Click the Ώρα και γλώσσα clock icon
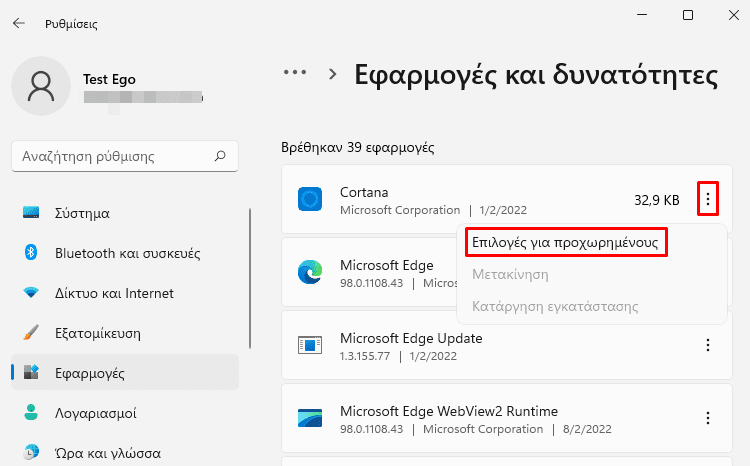 (31, 452)
